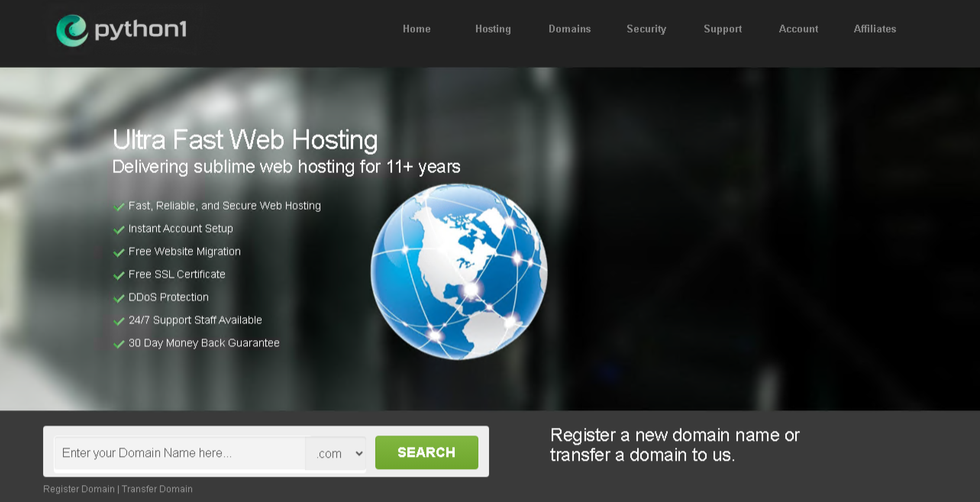This screenshot has height=502, width=980.
Task: Open the Hosting navigation menu
Action: click(493, 29)
